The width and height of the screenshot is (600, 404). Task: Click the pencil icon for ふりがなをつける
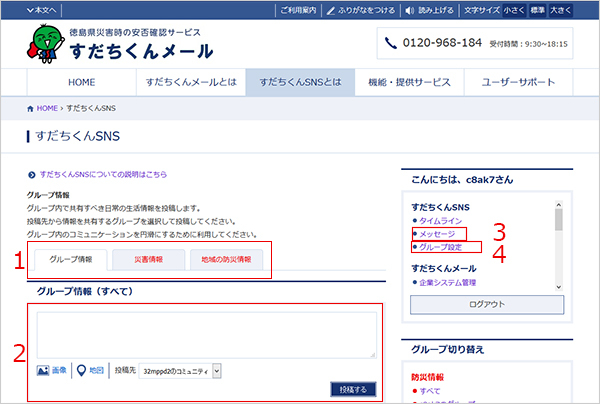(x=331, y=10)
